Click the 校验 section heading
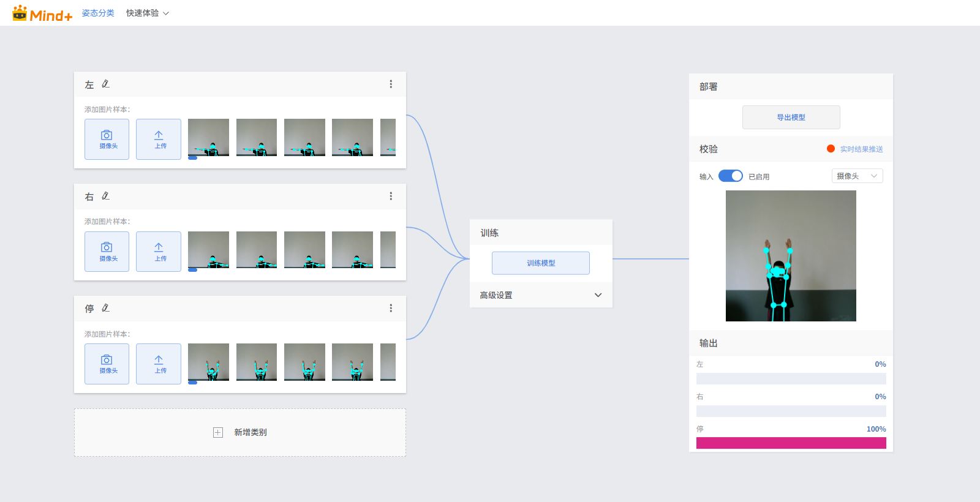 (x=709, y=149)
